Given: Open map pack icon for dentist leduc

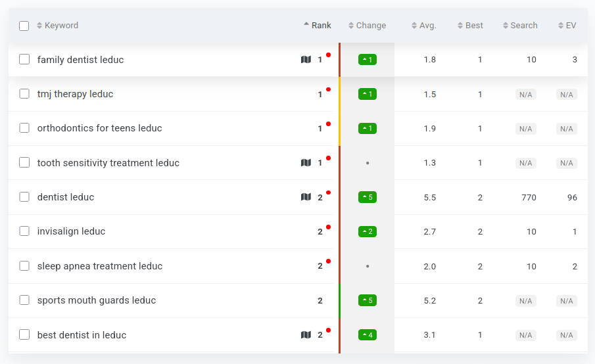Looking at the screenshot, I should tap(306, 197).
